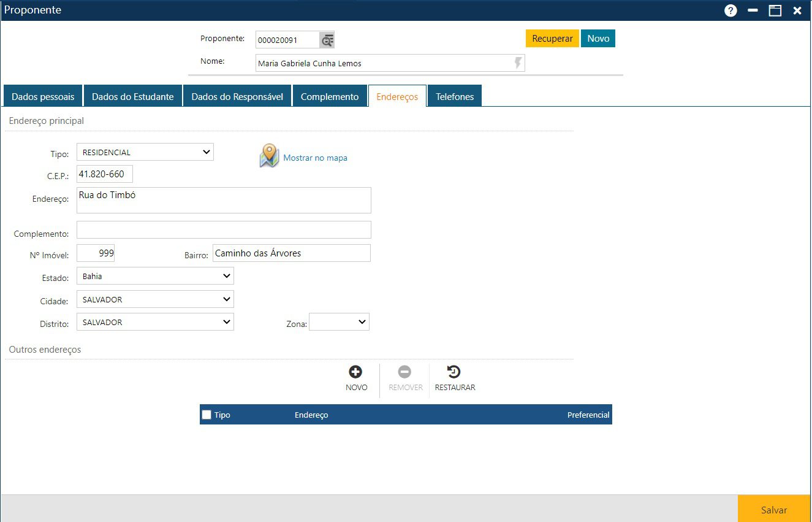812x522 pixels.
Task: Click the yellow Recuperar button
Action: pyautogui.click(x=552, y=39)
